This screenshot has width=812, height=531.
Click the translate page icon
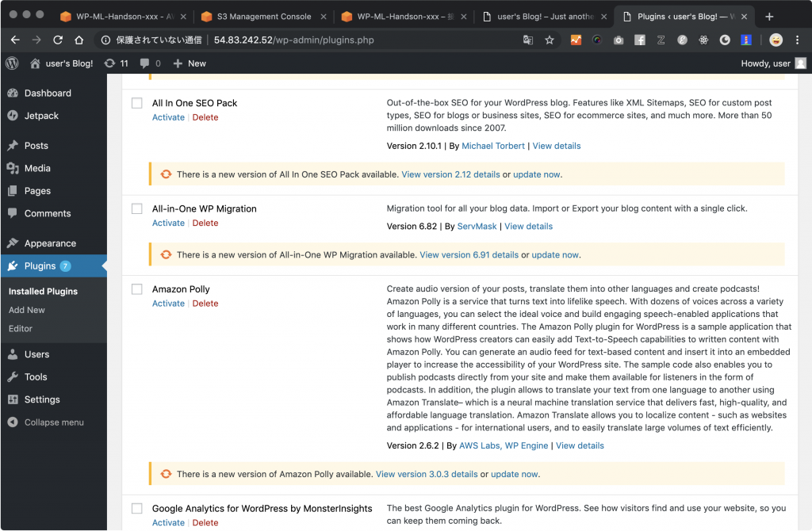527,40
